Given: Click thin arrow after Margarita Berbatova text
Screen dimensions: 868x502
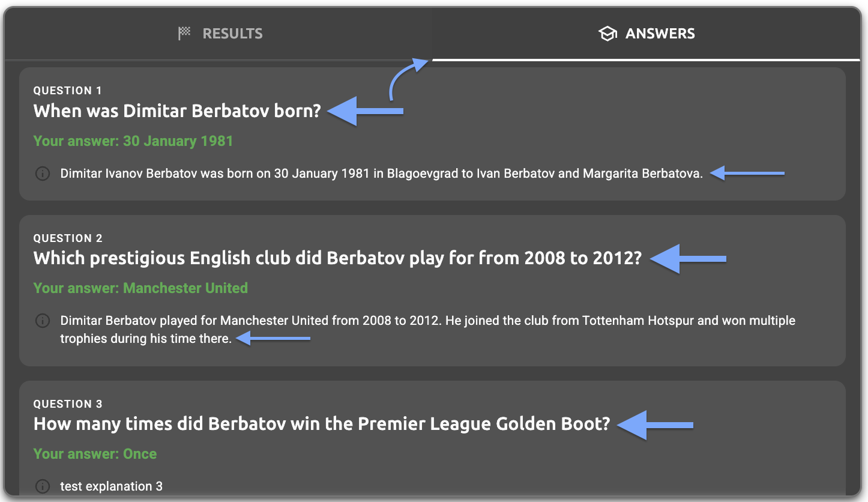Looking at the screenshot, I should [x=747, y=174].
